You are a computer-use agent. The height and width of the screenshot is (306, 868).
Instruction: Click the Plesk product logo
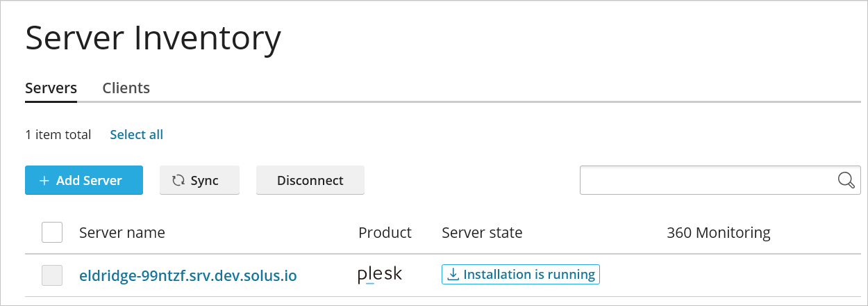pos(380,275)
